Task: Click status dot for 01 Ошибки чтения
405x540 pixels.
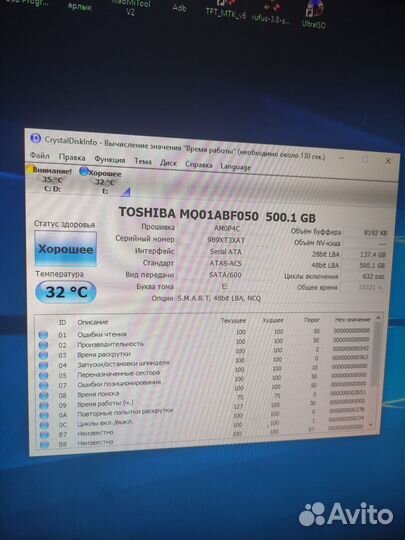Action: coord(43,334)
